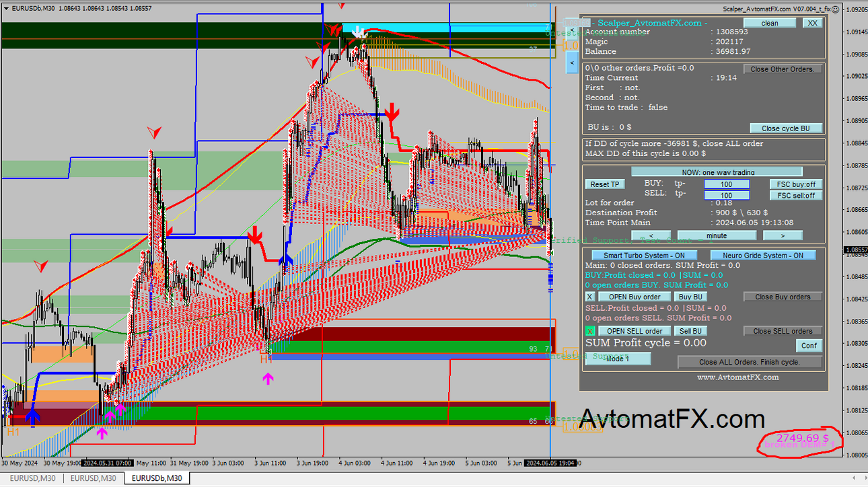The image size is (868, 487).
Task: Click the 2024.06.05 19:04 time axis marker
Action: pos(551,463)
